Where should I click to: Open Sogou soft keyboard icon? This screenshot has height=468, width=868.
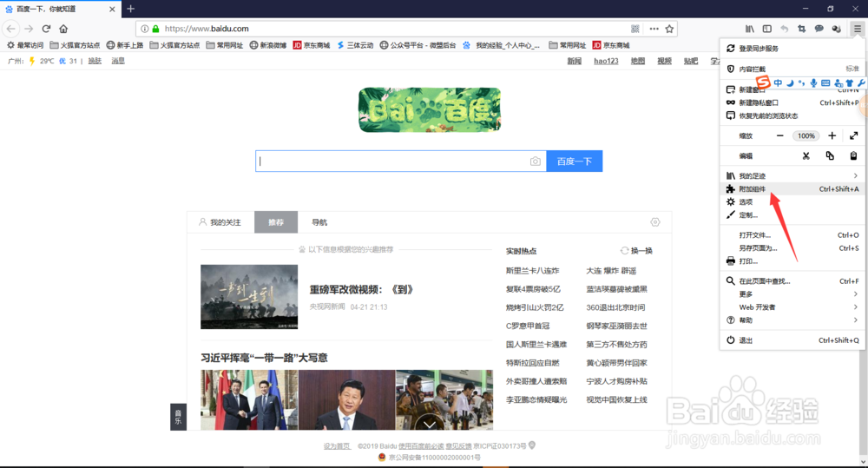(825, 83)
